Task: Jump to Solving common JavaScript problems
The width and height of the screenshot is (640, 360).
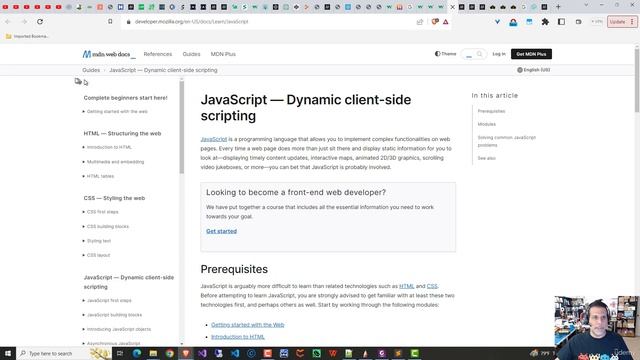Action: tap(507, 141)
